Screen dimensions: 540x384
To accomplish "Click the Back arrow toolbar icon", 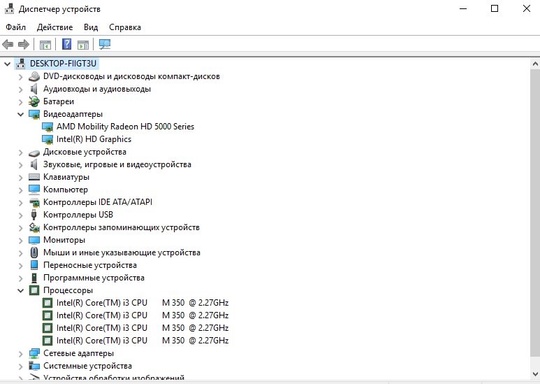I will coord(8,44).
